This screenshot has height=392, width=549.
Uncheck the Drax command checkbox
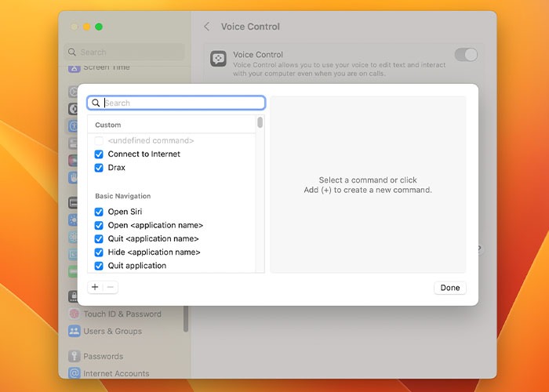click(x=99, y=168)
